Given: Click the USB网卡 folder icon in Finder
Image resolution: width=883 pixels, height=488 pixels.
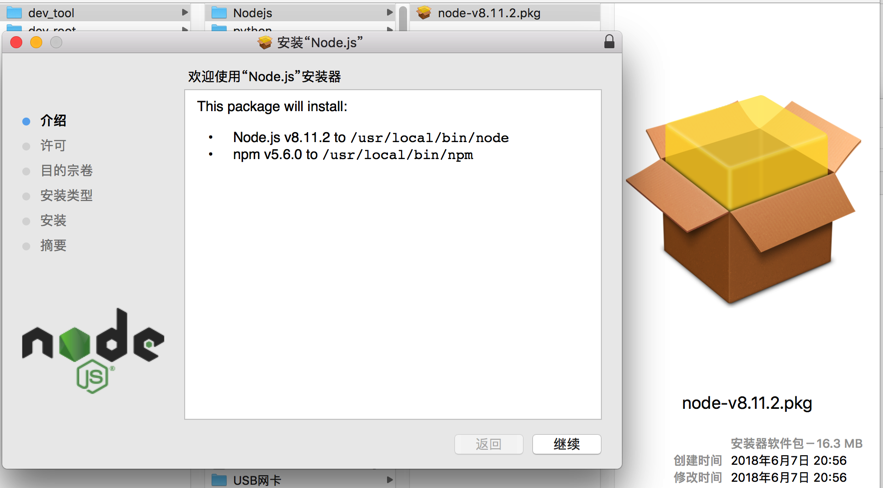Looking at the screenshot, I should pyautogui.click(x=219, y=480).
